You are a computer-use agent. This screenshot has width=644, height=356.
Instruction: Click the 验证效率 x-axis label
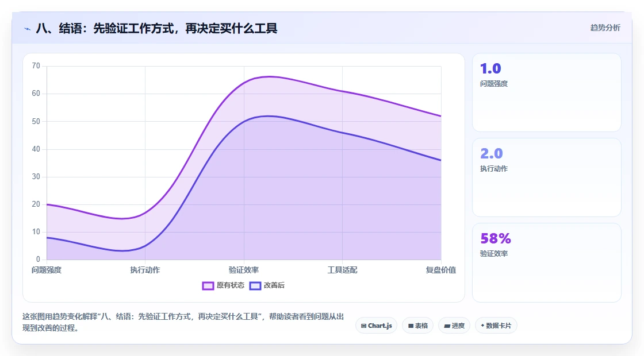tap(244, 270)
